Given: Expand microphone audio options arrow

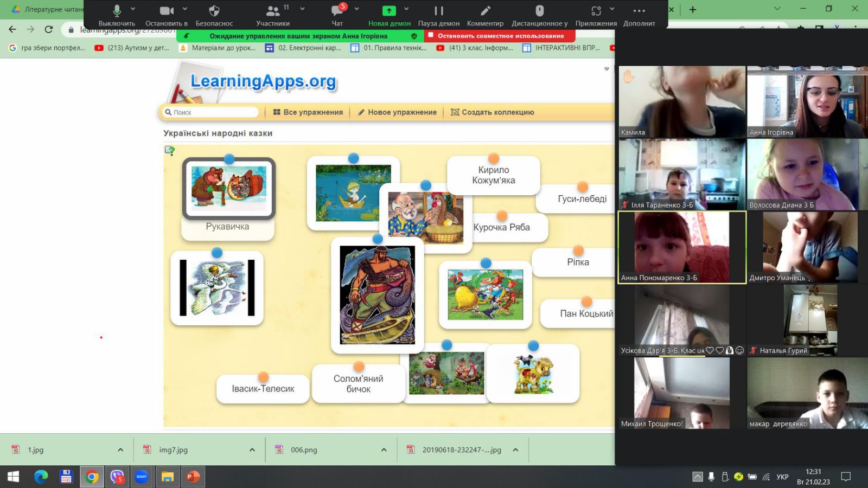Looking at the screenshot, I should coord(133,9).
